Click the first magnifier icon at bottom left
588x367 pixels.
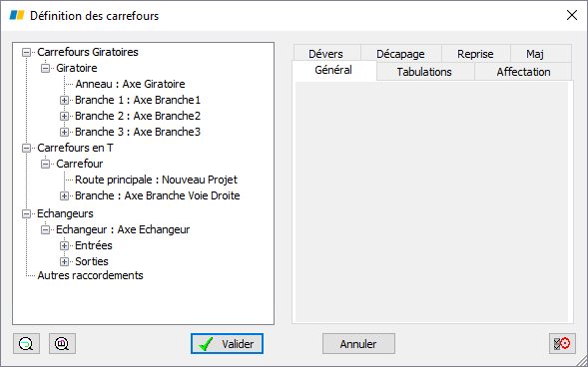(26, 343)
